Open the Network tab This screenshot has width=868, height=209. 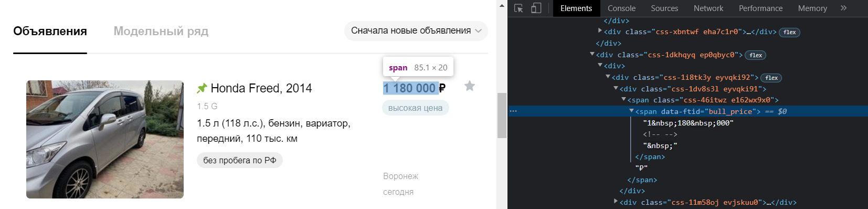tap(708, 8)
